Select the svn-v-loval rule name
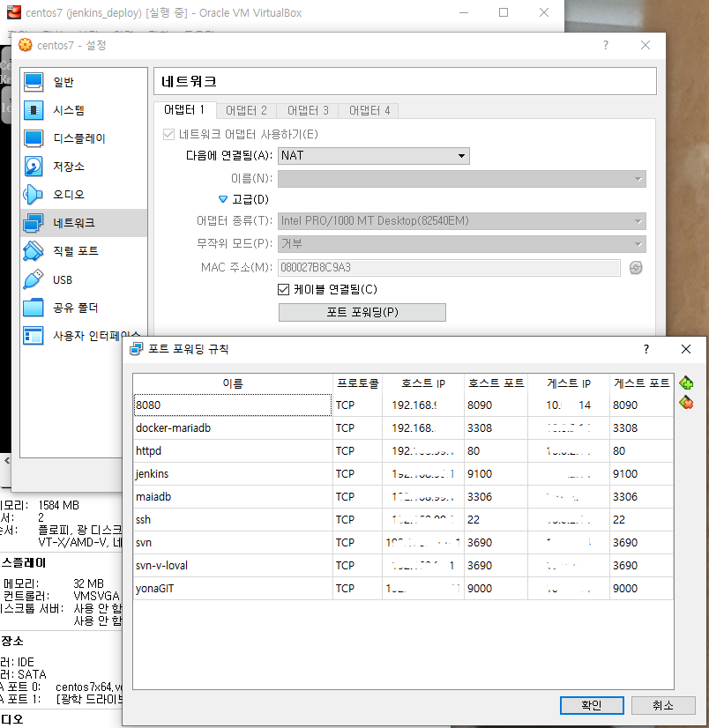Screen dimensions: 709x728 [x=233, y=566]
